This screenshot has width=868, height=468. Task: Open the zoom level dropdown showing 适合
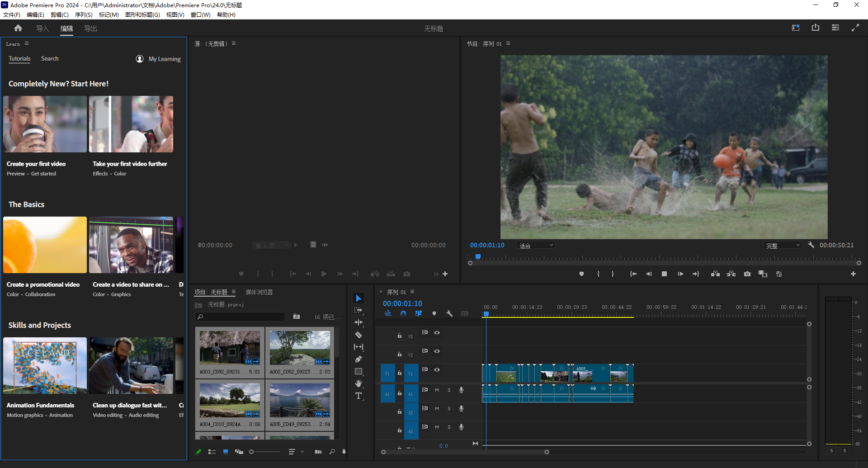[536, 245]
